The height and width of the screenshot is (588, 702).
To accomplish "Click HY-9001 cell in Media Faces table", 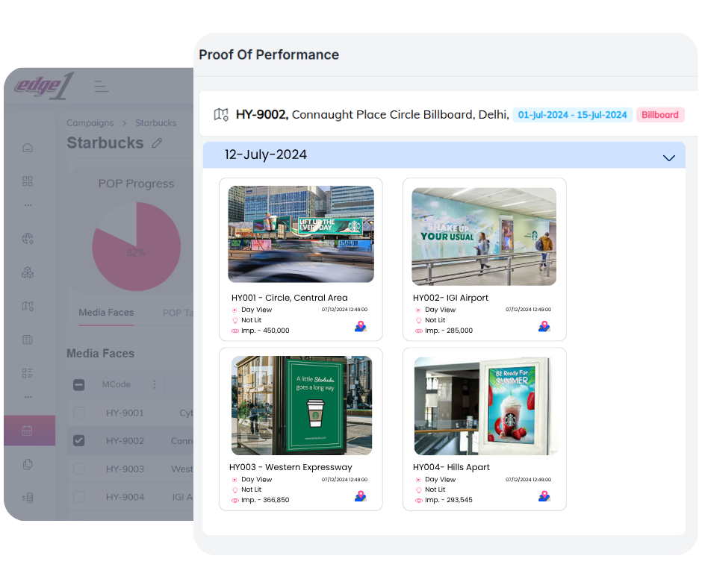I will pyautogui.click(x=125, y=413).
